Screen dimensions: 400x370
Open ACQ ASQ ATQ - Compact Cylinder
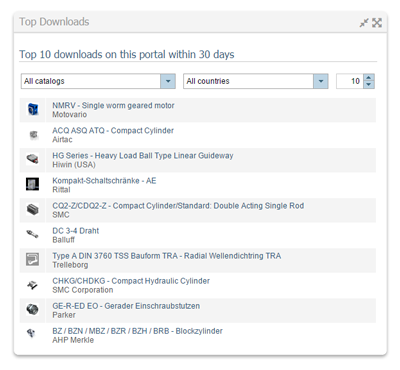coord(113,131)
